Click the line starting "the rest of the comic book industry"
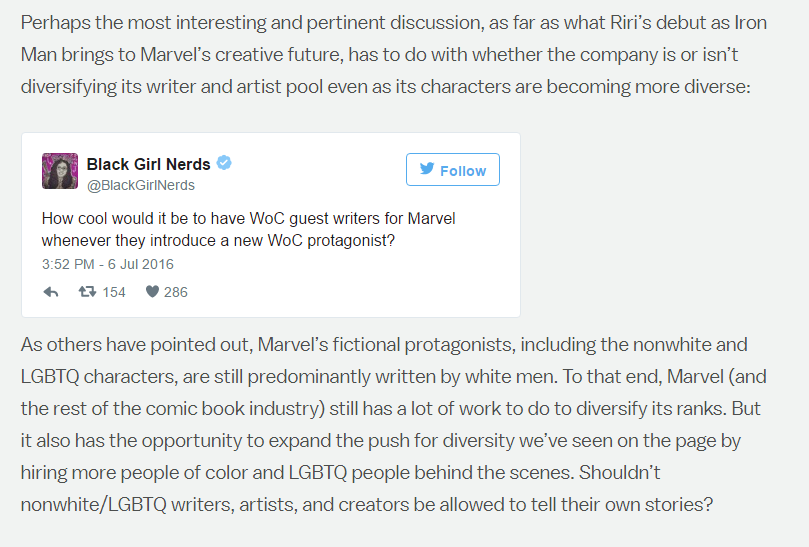This screenshot has width=809, height=547. [x=391, y=409]
